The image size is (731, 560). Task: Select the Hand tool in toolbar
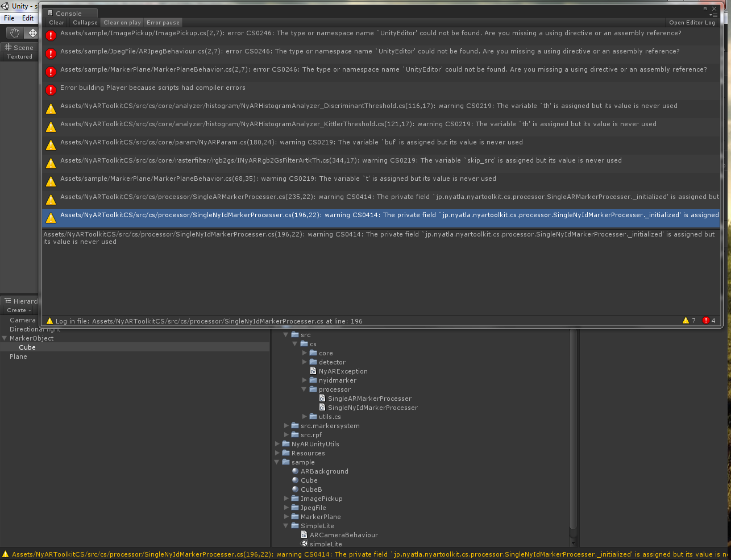15,33
